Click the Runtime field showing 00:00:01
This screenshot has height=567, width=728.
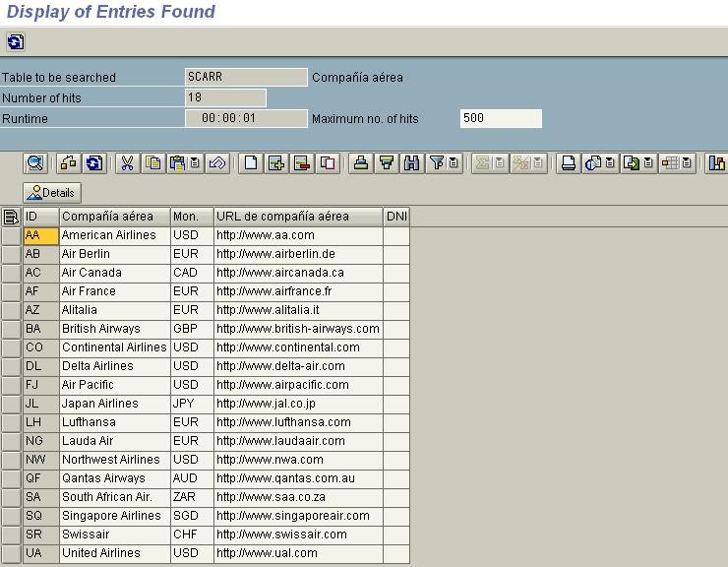[x=246, y=118]
